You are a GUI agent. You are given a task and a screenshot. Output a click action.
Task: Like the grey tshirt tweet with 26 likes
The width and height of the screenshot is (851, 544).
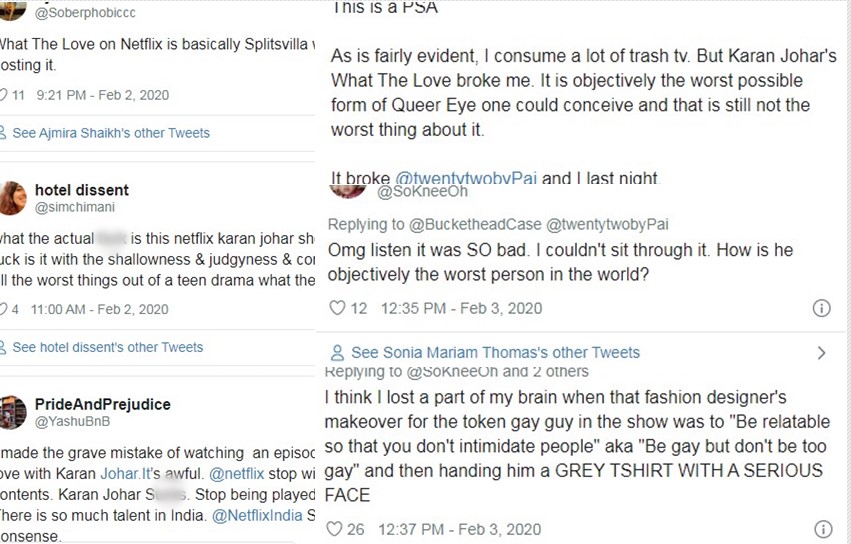pos(338,529)
